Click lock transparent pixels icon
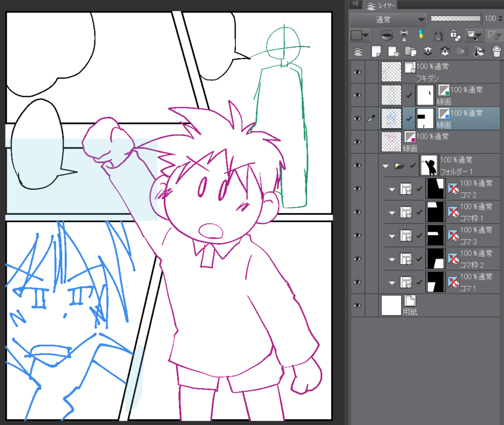The width and height of the screenshot is (504, 425). (x=455, y=35)
